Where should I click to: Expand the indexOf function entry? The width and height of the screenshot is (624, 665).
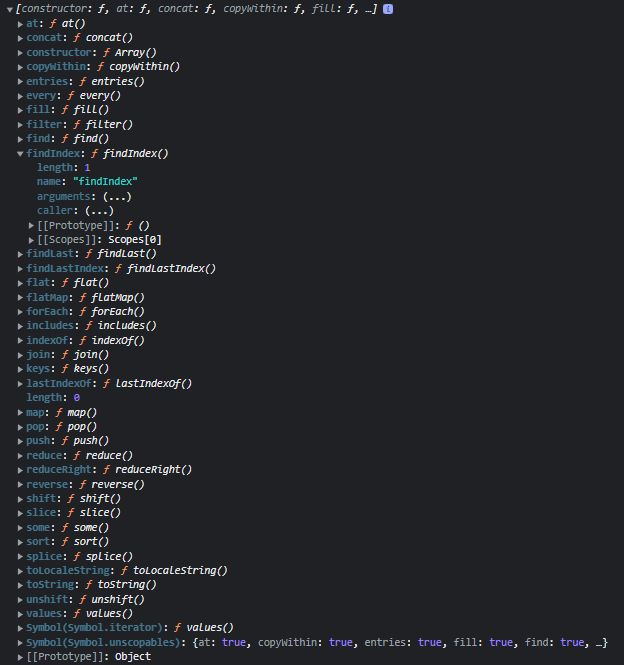tap(20, 341)
